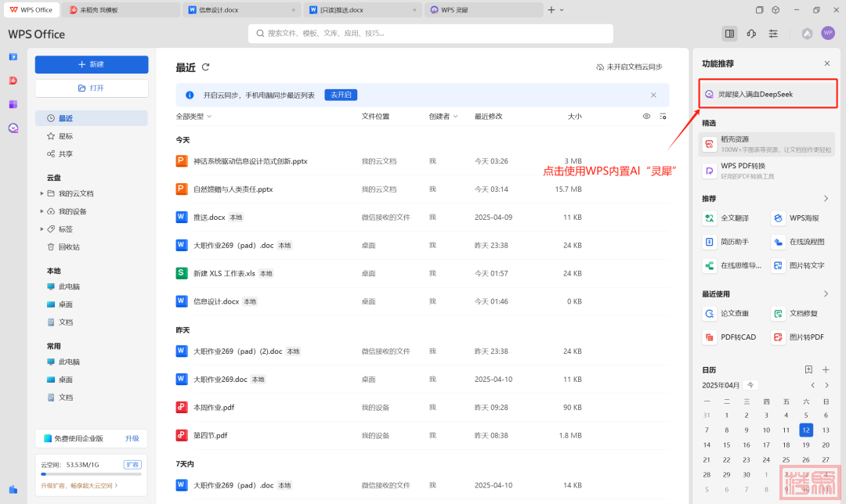Click the cloud storage usage progress bar
Screen dimensions: 846x504
91,474
